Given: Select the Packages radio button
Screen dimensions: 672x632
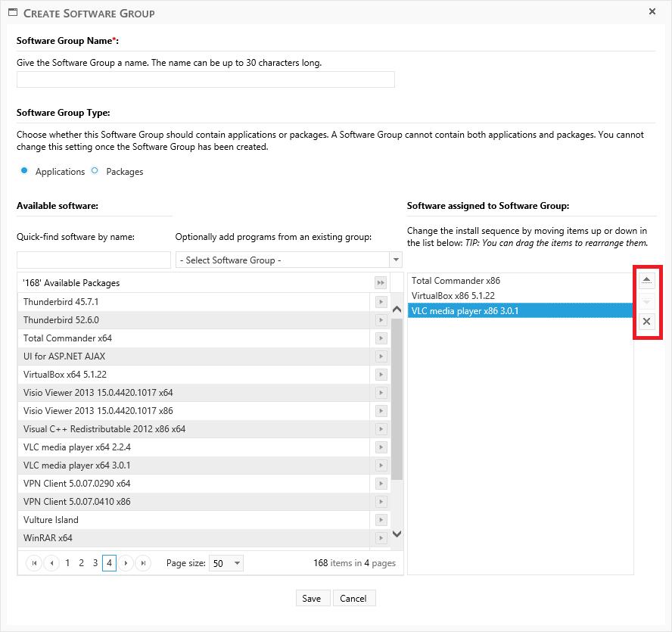Looking at the screenshot, I should pyautogui.click(x=95, y=171).
